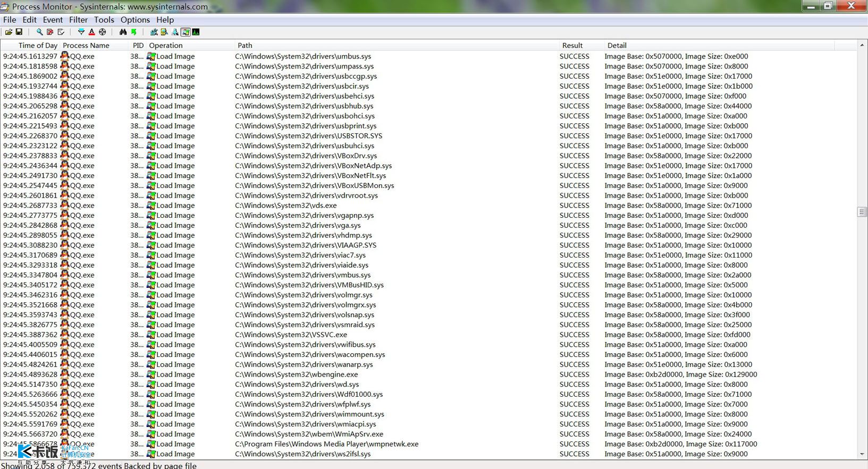This screenshot has width=868, height=469.
Task: Click the Load Image icon in the VBoxDrv.sys row
Action: click(151, 156)
